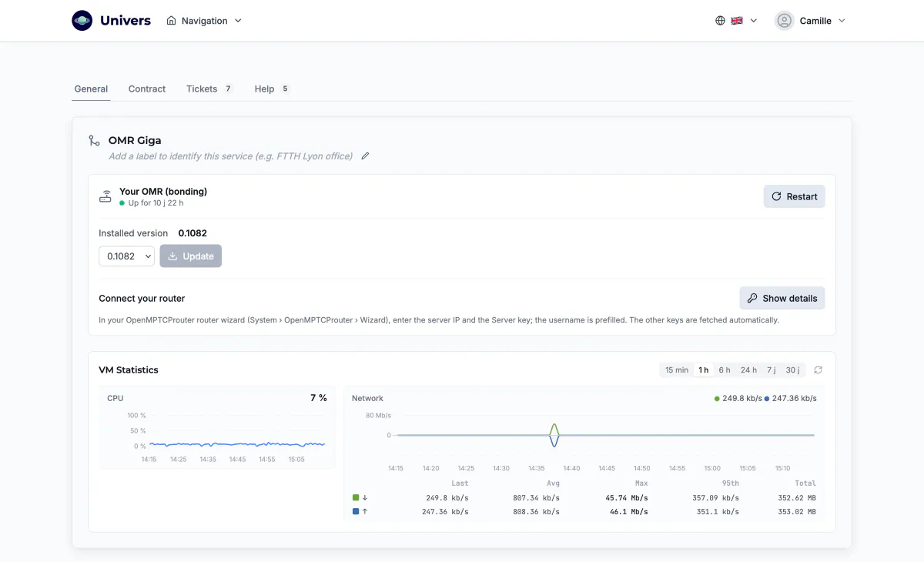This screenshot has width=924, height=562.
Task: Click the blue upload legend swatch
Action: [356, 511]
